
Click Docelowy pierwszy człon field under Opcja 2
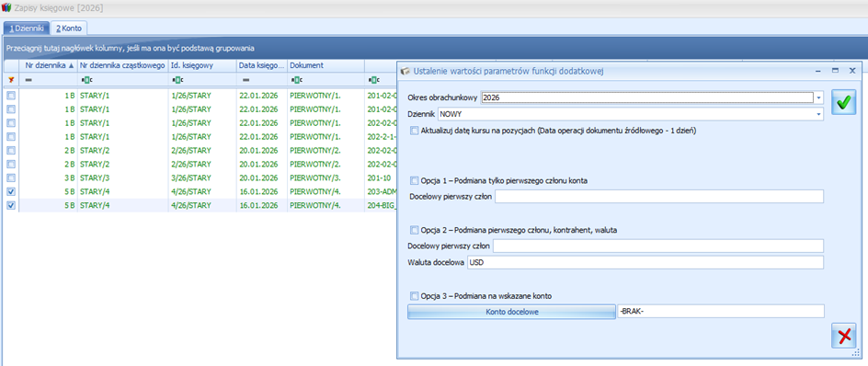658,246
